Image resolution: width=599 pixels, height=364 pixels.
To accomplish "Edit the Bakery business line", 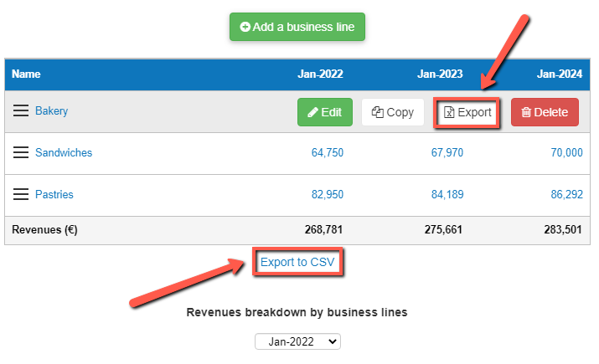I will click(x=325, y=112).
